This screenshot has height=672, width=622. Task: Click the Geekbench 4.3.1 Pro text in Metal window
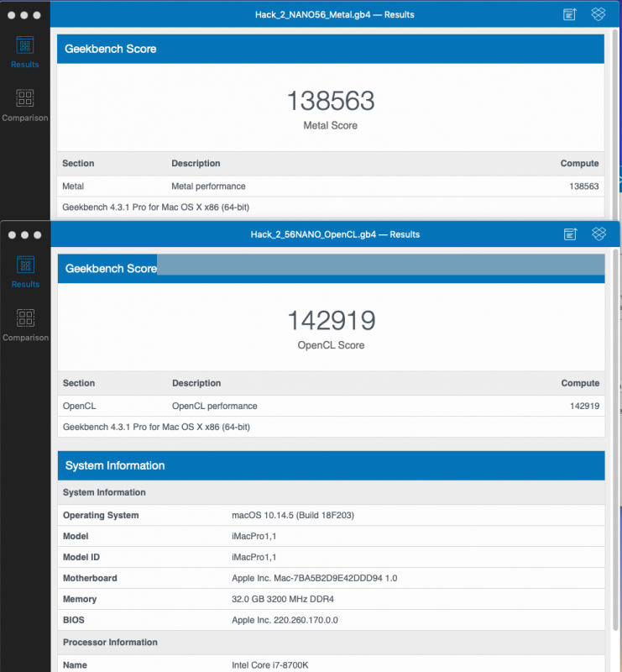pyautogui.click(x=156, y=207)
